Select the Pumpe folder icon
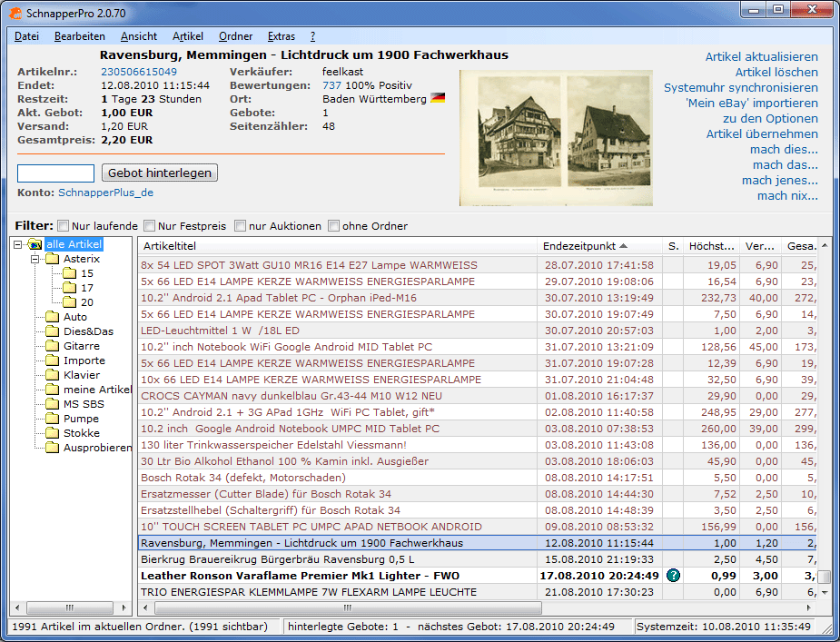The height and width of the screenshot is (642, 840). click(53, 419)
